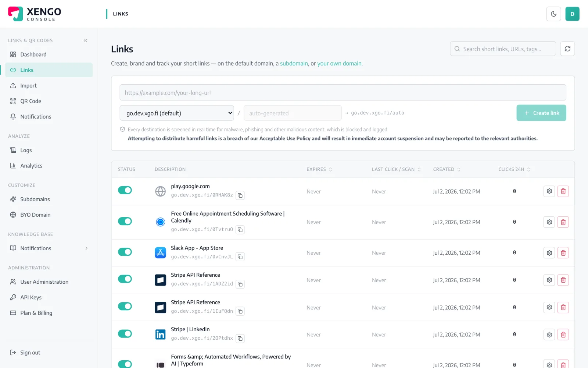588x368 pixels.
Task: Toggle status of Stripe link 1ADZ2id
Action: coord(125,279)
